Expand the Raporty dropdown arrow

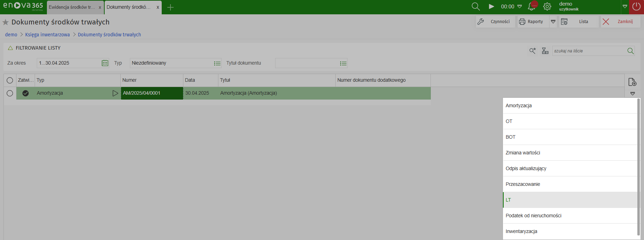point(553,22)
